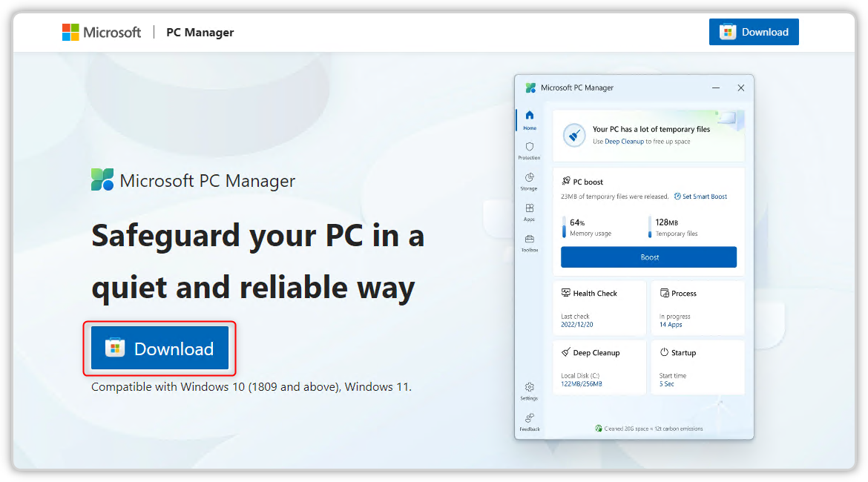The image size is (868, 482).
Task: Click the Compatible with Windows 10 text
Action: coord(251,387)
